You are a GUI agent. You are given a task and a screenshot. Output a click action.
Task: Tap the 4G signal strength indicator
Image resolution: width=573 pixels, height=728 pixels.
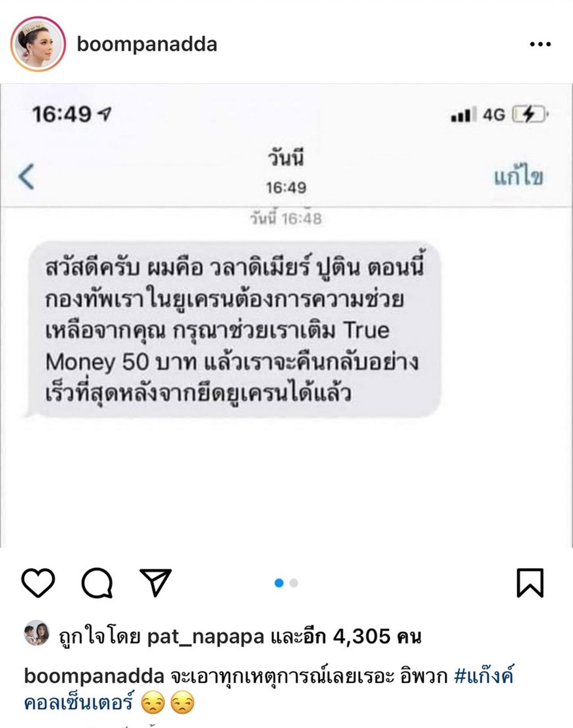(478, 115)
